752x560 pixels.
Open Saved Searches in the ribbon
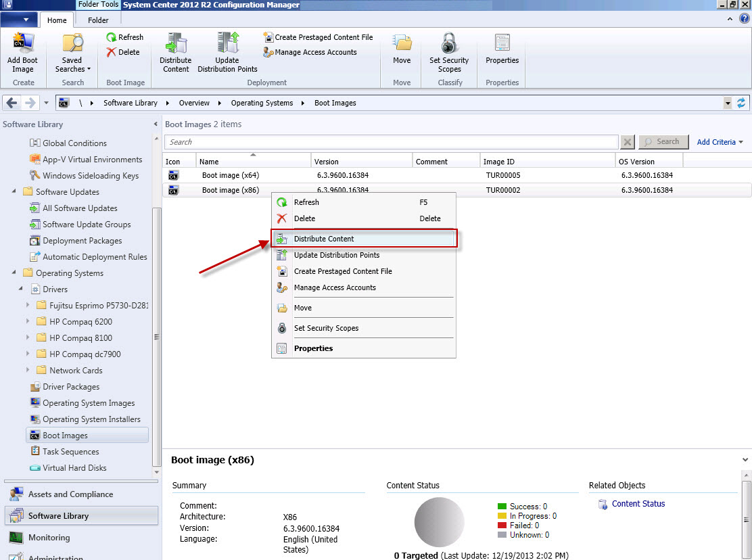tap(72, 52)
